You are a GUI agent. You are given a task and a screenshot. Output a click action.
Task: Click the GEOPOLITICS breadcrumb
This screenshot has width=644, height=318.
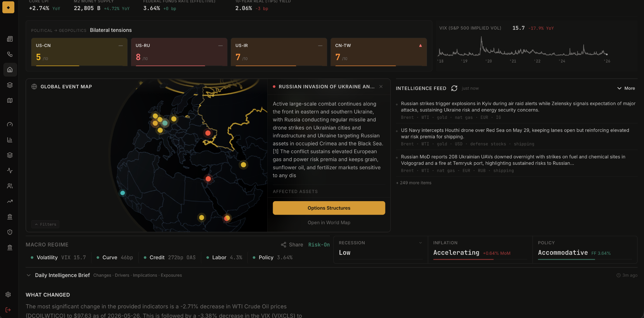(x=72, y=31)
